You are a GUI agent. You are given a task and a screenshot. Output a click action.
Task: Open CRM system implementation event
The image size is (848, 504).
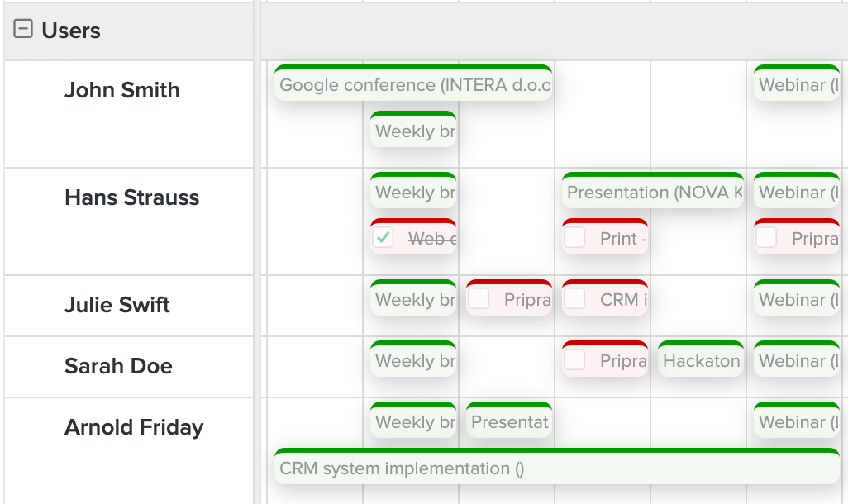[556, 466]
